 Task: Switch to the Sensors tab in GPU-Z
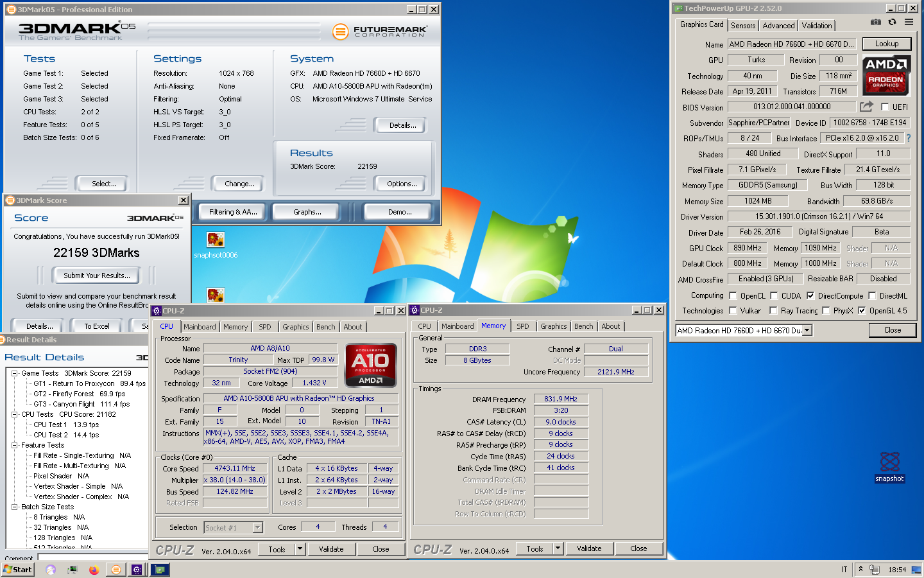[x=743, y=26]
